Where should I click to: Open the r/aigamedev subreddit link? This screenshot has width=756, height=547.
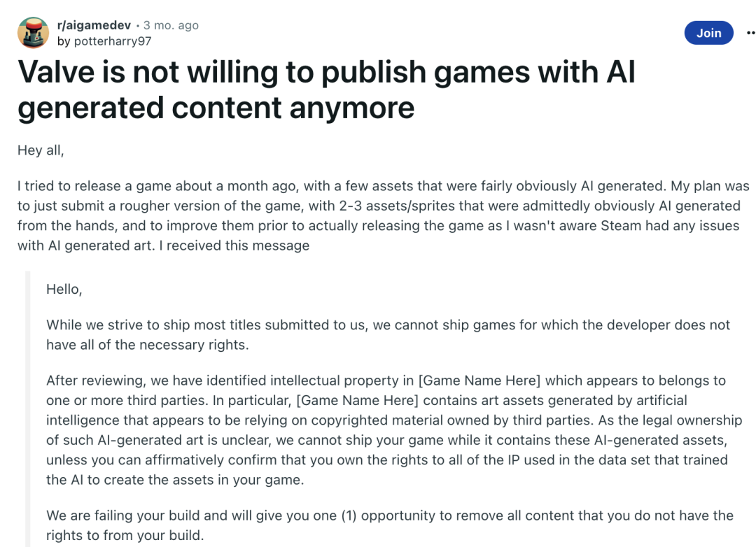coord(94,25)
